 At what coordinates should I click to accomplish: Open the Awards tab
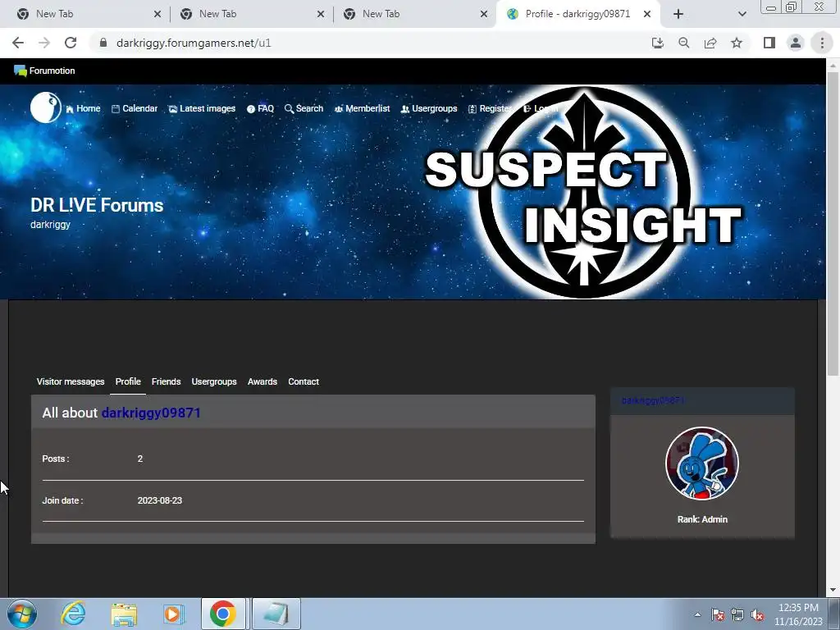262,381
